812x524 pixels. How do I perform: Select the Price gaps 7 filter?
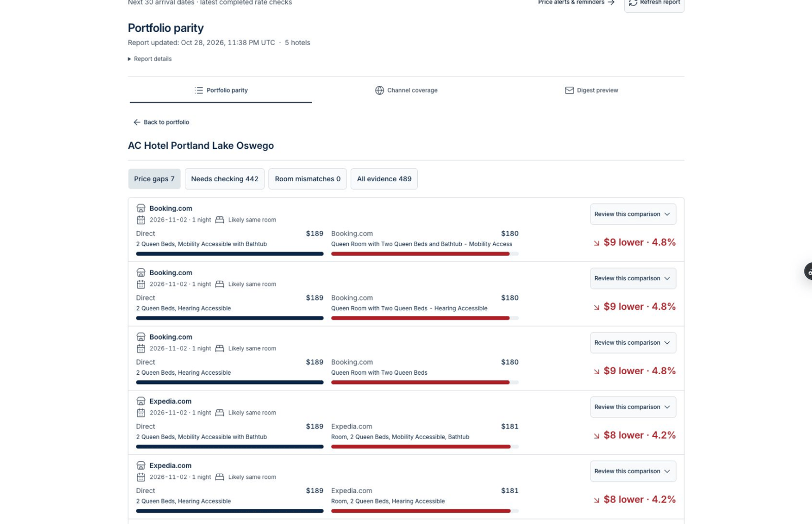pyautogui.click(x=154, y=179)
